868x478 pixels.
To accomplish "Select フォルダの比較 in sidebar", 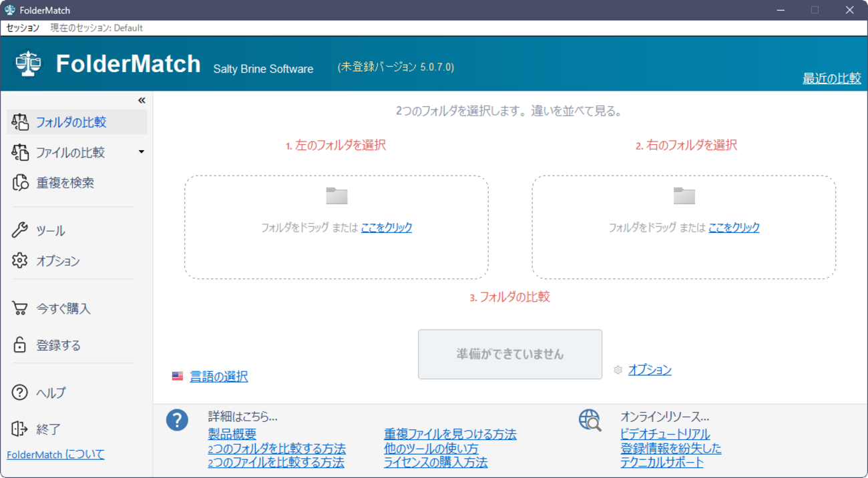I will coord(77,122).
